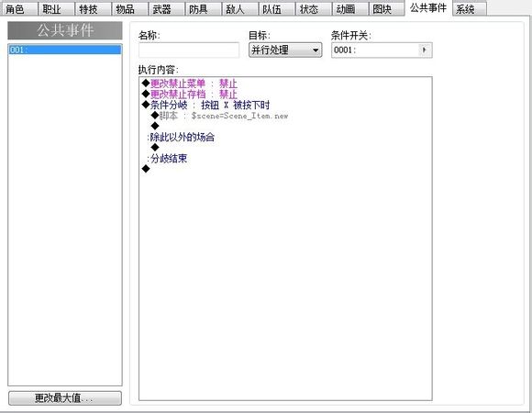Select common event 001 in list
This screenshot has height=413, width=532.
click(65, 50)
